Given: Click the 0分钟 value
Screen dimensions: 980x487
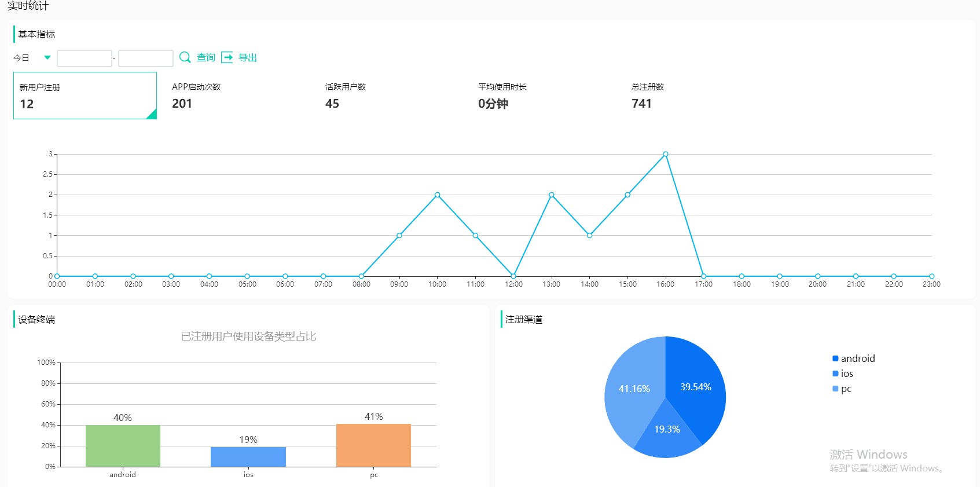Looking at the screenshot, I should point(493,104).
